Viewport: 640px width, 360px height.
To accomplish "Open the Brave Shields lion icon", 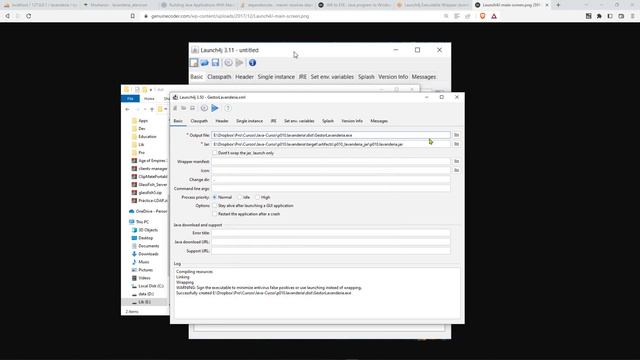I will [482, 16].
